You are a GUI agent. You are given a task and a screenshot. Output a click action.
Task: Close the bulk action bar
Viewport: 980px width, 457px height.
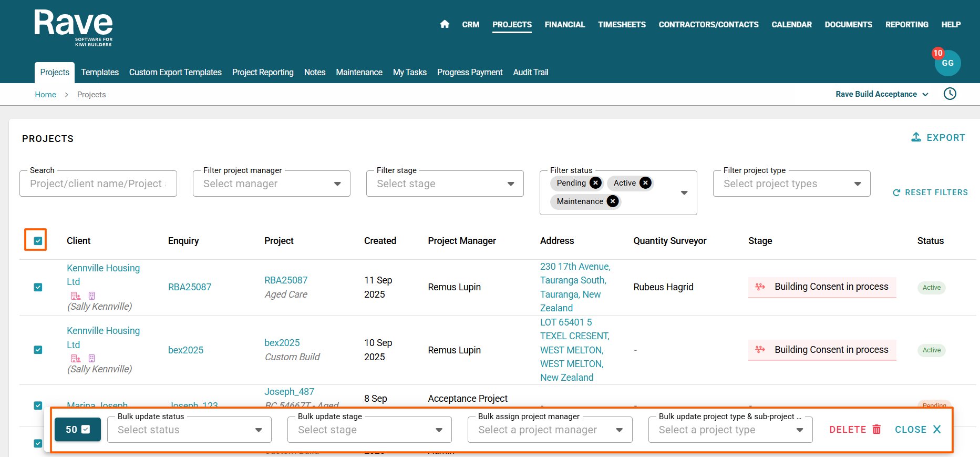click(917, 430)
